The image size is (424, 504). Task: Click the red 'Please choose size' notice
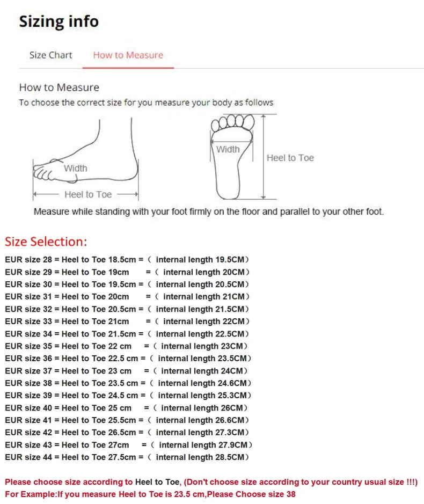[211, 482]
